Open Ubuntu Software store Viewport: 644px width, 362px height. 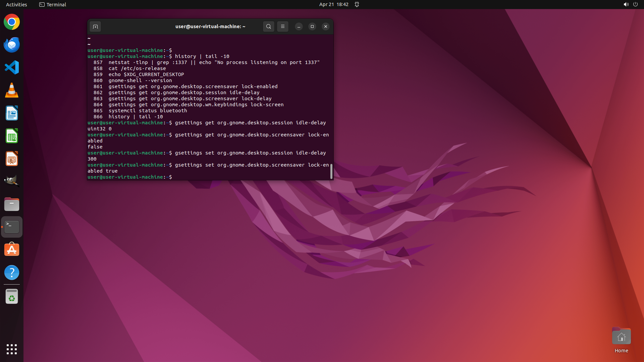click(12, 250)
